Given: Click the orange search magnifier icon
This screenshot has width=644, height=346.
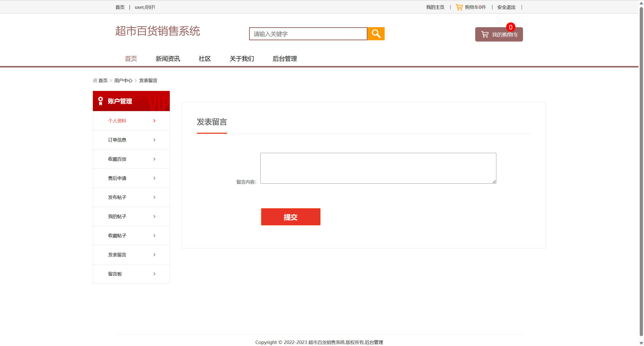Looking at the screenshot, I should [x=376, y=33].
